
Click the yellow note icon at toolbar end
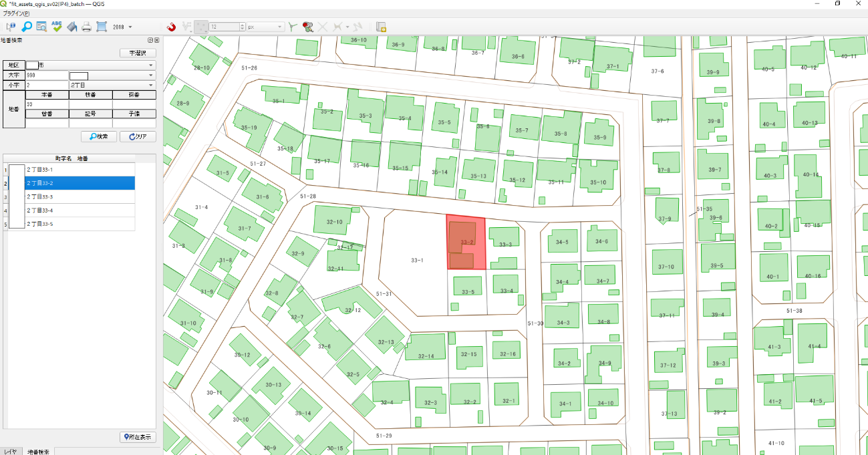click(x=381, y=27)
